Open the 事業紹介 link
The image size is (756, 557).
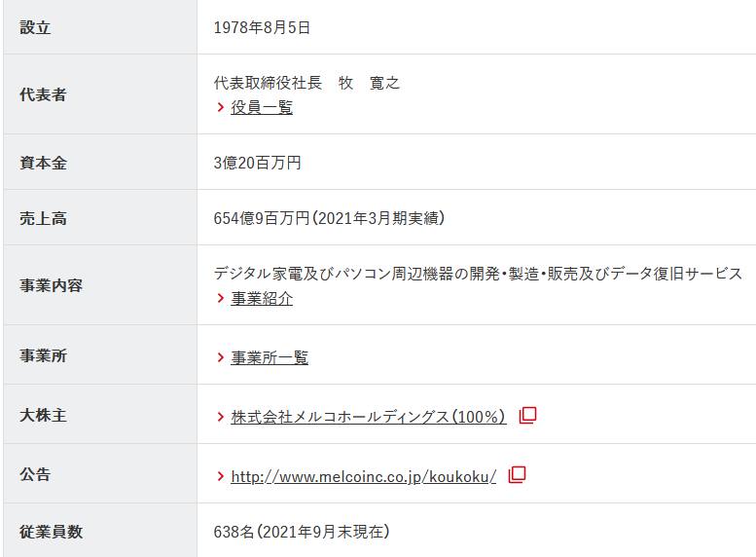click(x=262, y=299)
